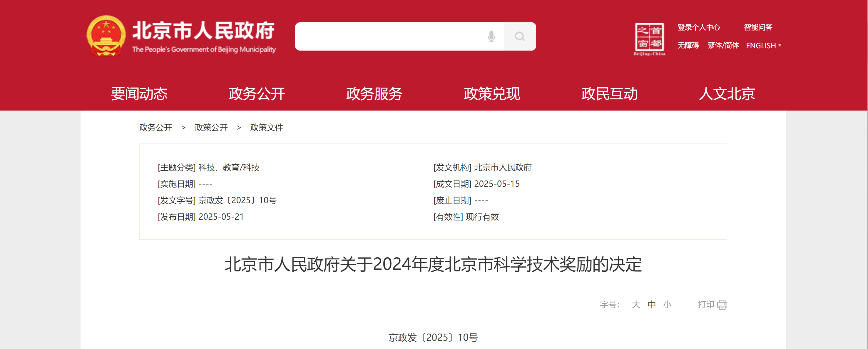Viewport: 868px width, 349px height.
Task: Click the printer icon
Action: click(x=722, y=305)
